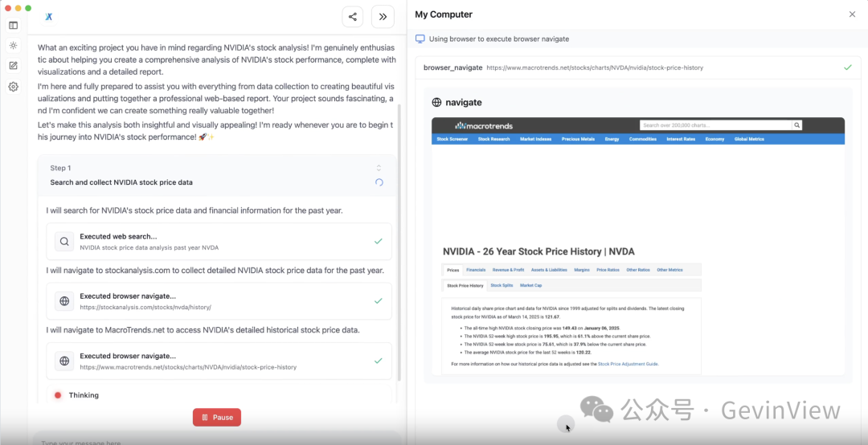Screen dimensions: 868x445
Task: Click the chat panel vertical scrollbar
Action: tap(399, 243)
